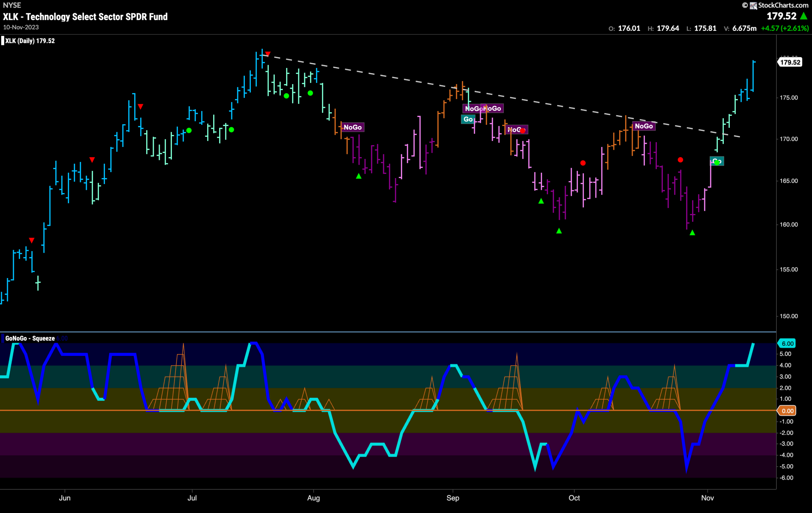Image resolution: width=812 pixels, height=513 pixels.
Task: Click the green dot marker near July start
Action: click(189, 130)
